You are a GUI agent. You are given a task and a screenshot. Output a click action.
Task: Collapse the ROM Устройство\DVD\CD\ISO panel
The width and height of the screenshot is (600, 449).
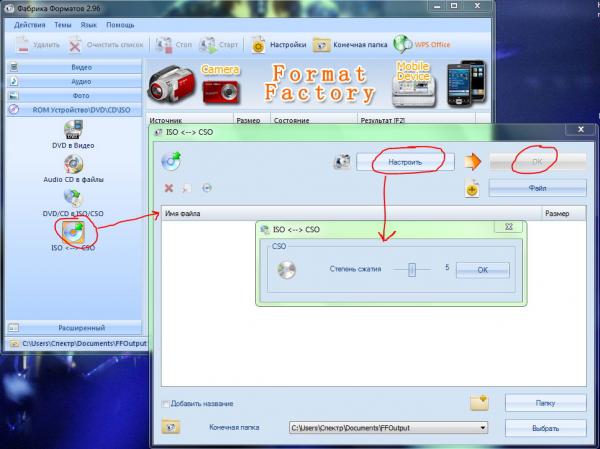[x=73, y=110]
